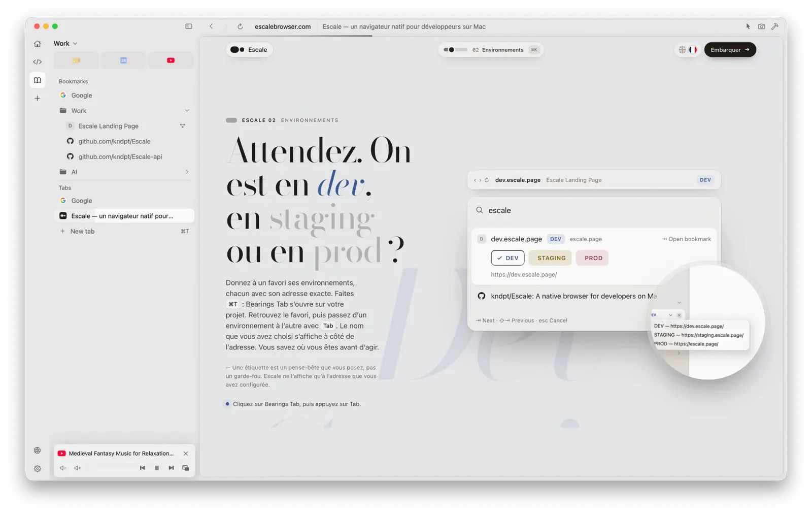
Task: Open the blue calendar pinned tab
Action: (x=123, y=60)
